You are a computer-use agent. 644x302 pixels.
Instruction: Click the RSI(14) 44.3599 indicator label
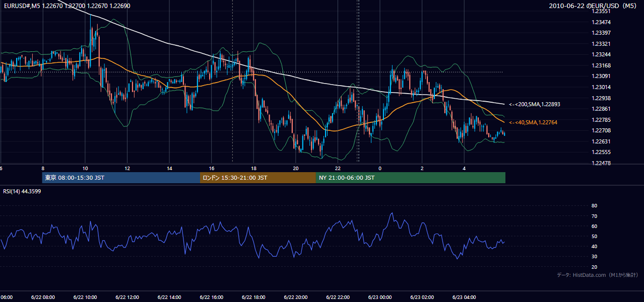pos(22,191)
